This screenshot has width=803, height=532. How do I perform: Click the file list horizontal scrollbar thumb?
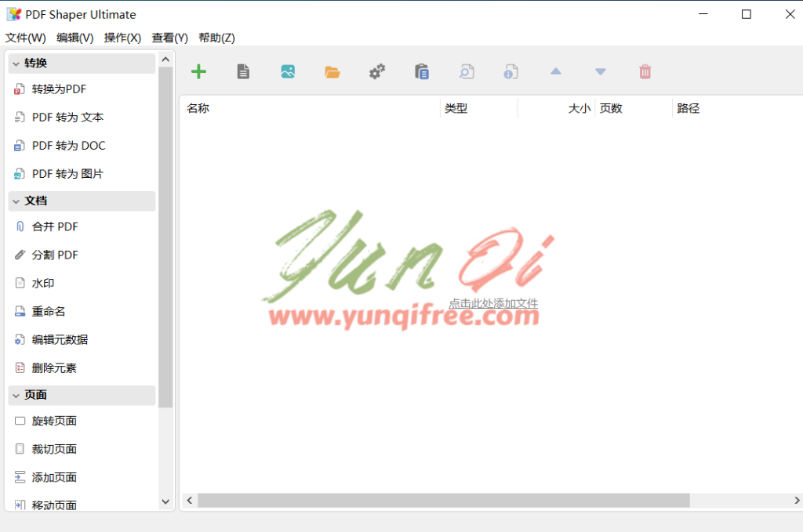444,501
